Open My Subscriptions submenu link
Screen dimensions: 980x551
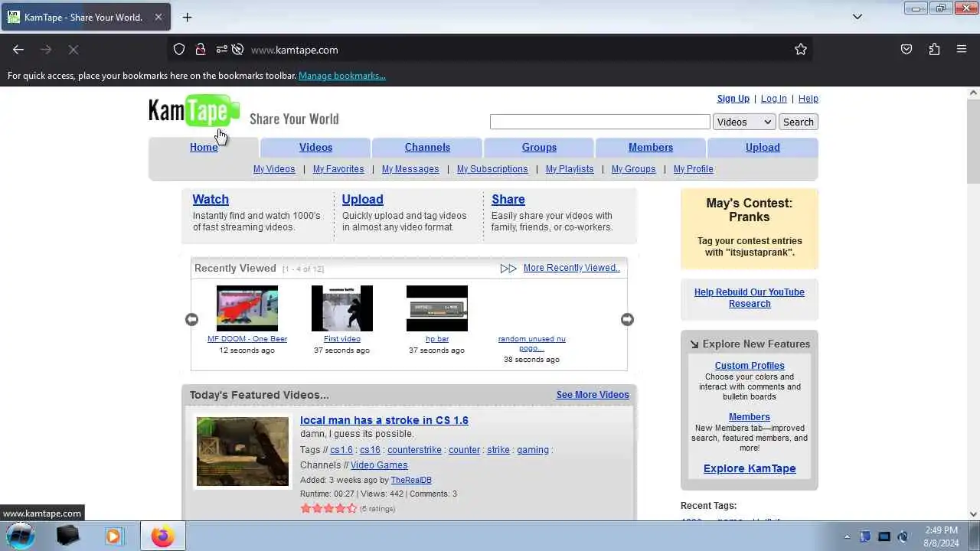(492, 169)
